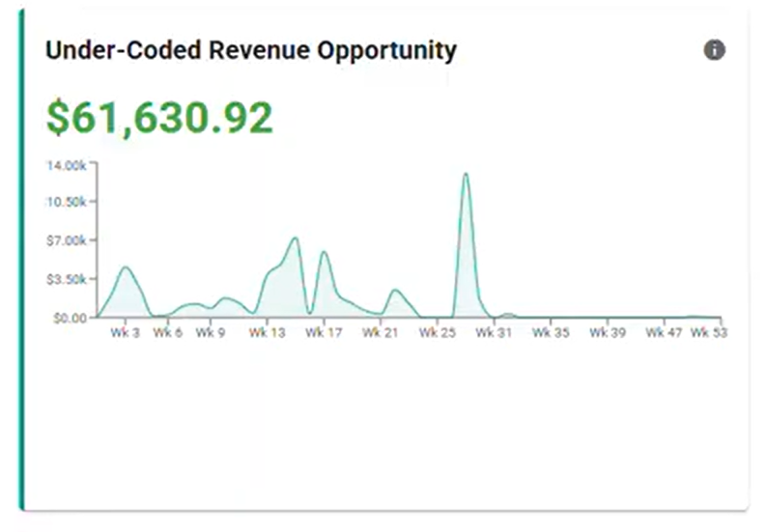767x532 pixels.
Task: Click the Under-Coded Revenue Opportunity title
Action: [x=251, y=50]
